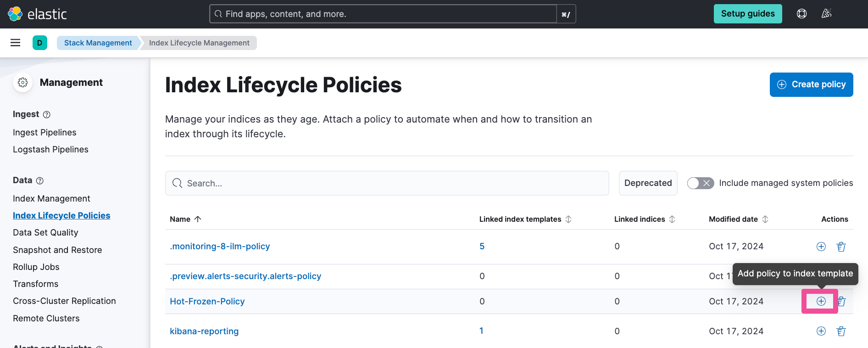Screen dimensions: 868x348
Task: Click the Data help question icon
Action: [x=40, y=180]
